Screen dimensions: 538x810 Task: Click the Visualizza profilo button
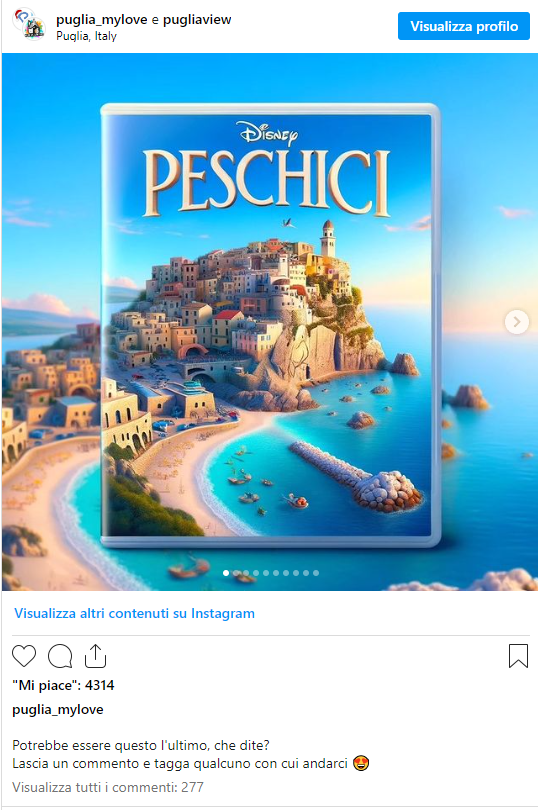[464, 26]
